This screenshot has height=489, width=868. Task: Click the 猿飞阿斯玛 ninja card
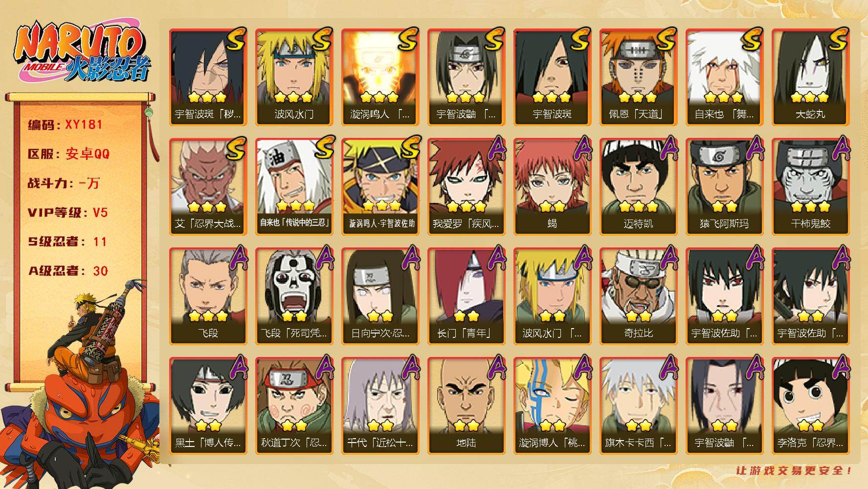click(724, 187)
